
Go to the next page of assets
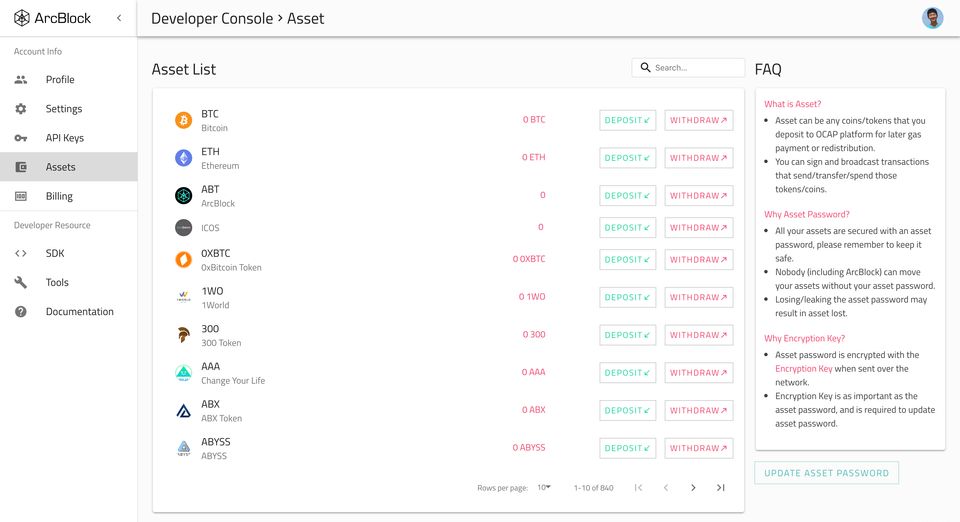tap(693, 488)
